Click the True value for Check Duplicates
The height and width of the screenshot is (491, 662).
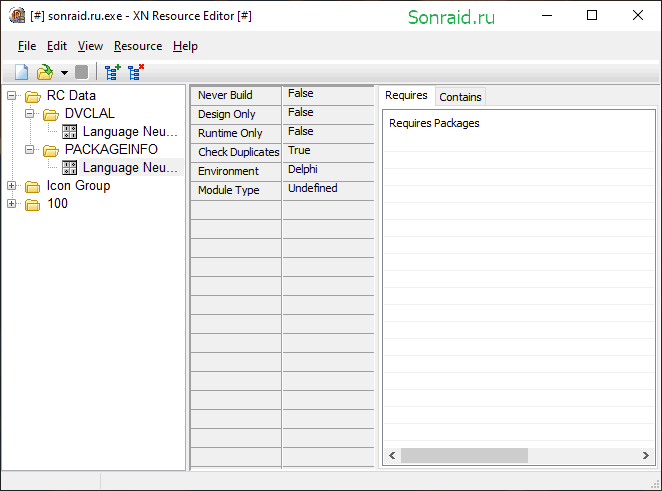coord(299,150)
